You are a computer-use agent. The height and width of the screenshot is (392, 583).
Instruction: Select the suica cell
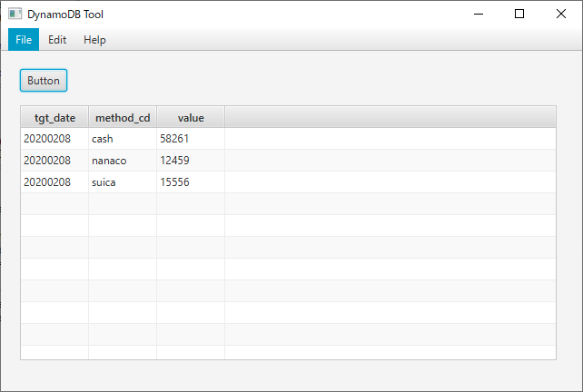[x=123, y=182]
